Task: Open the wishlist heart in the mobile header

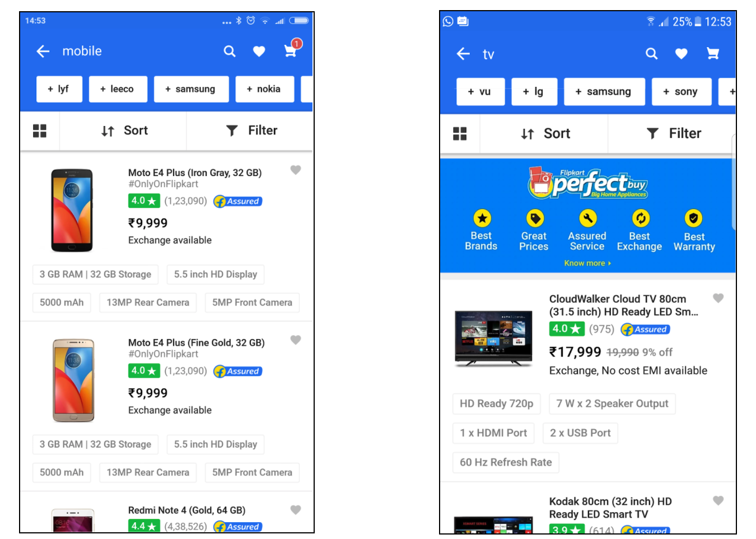Action: pos(259,51)
